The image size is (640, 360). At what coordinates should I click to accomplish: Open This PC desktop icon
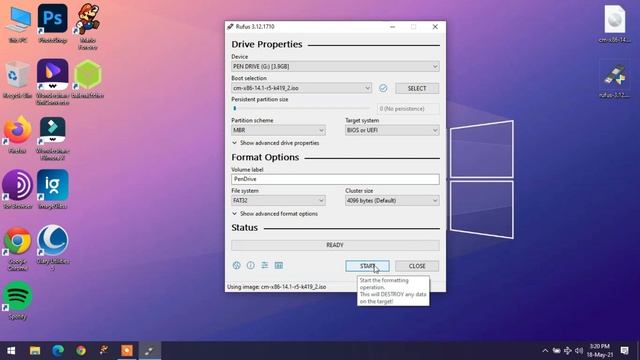point(18,24)
